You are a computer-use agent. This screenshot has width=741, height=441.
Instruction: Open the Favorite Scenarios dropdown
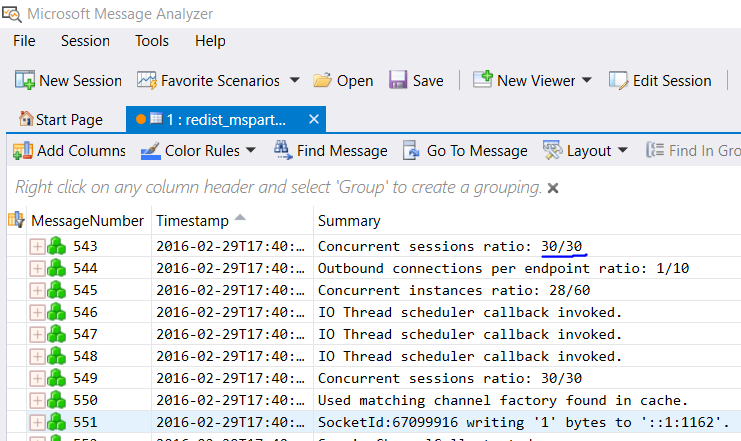point(294,80)
